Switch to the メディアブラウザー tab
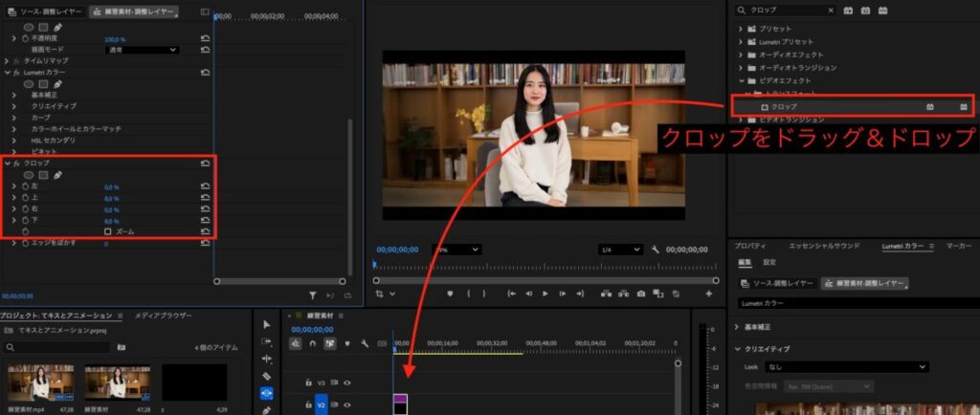Image resolution: width=980 pixels, height=415 pixels. click(x=163, y=316)
